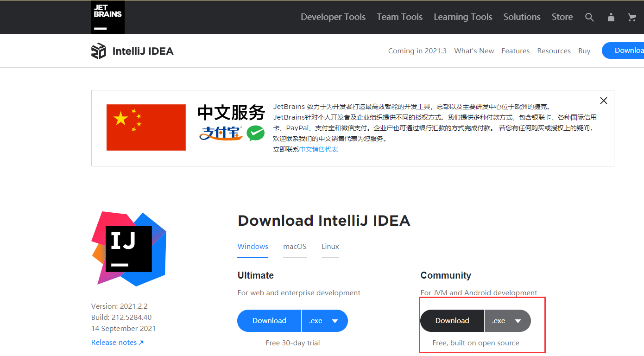Click the Ultimate heading
This screenshot has width=644, height=356.
click(256, 275)
